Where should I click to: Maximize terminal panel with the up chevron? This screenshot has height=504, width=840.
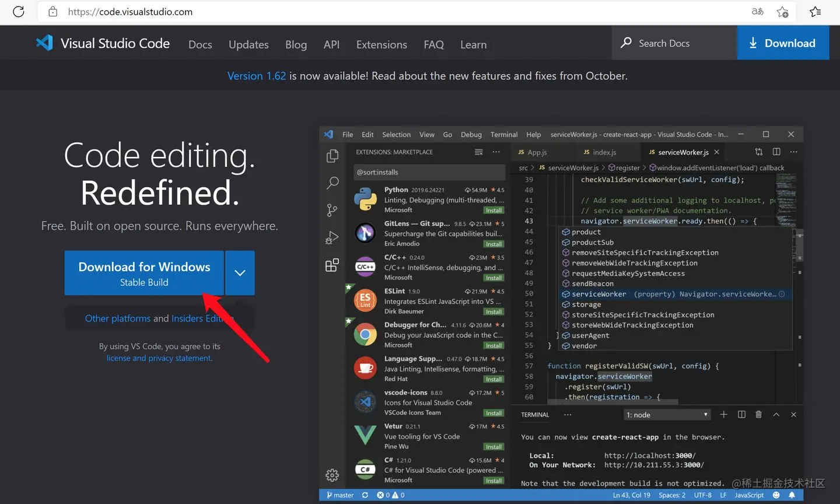click(776, 414)
